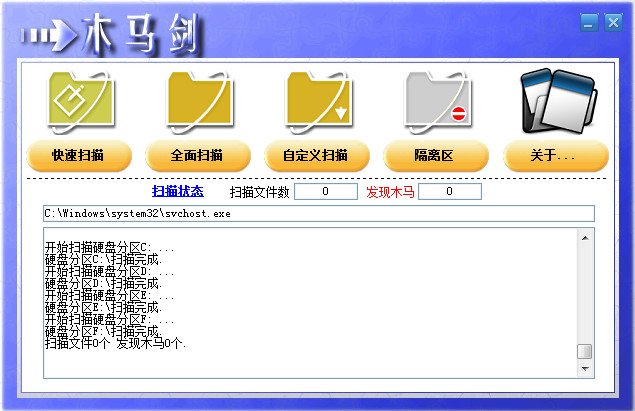This screenshot has width=635, height=411.
Task: Click log line 开始扫描硬盘分区D:
Action: (109, 271)
